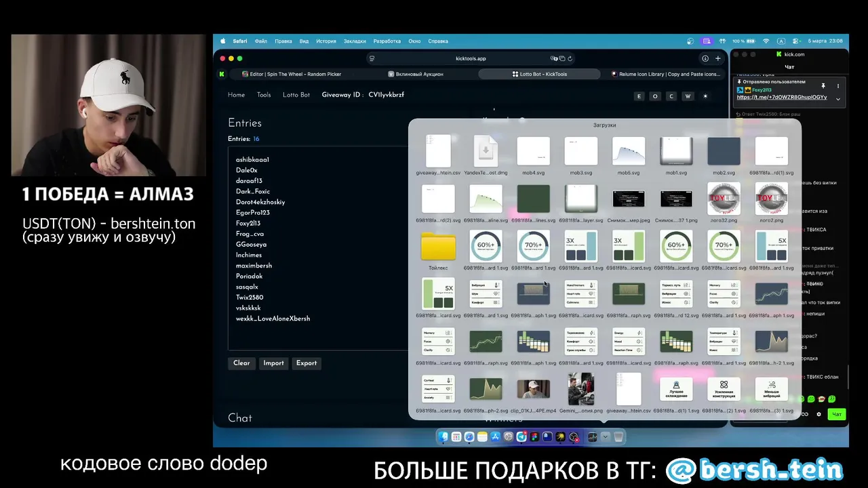The width and height of the screenshot is (868, 488).
Task: Open Launchpad in the Dock
Action: [456, 436]
